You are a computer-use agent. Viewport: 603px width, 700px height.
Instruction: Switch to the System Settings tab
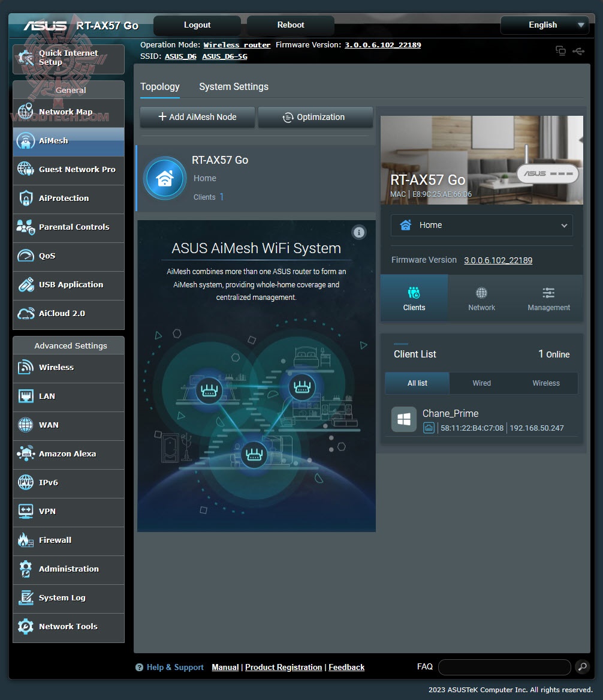(234, 86)
